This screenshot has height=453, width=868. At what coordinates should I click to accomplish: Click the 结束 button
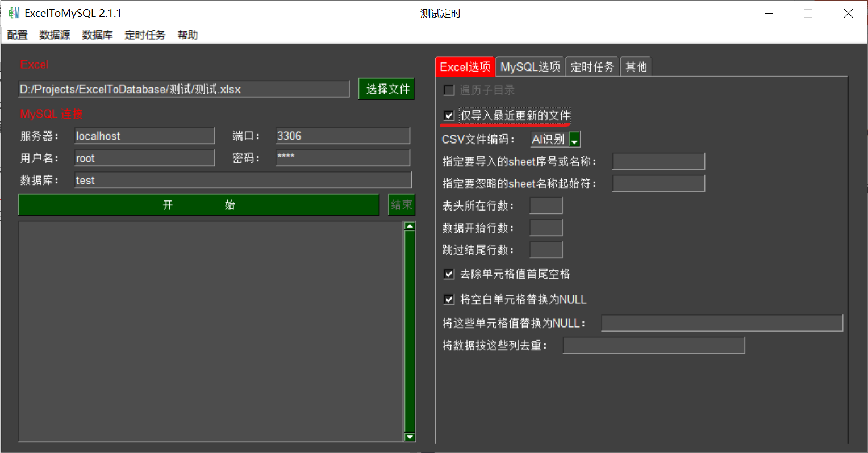pyautogui.click(x=402, y=205)
